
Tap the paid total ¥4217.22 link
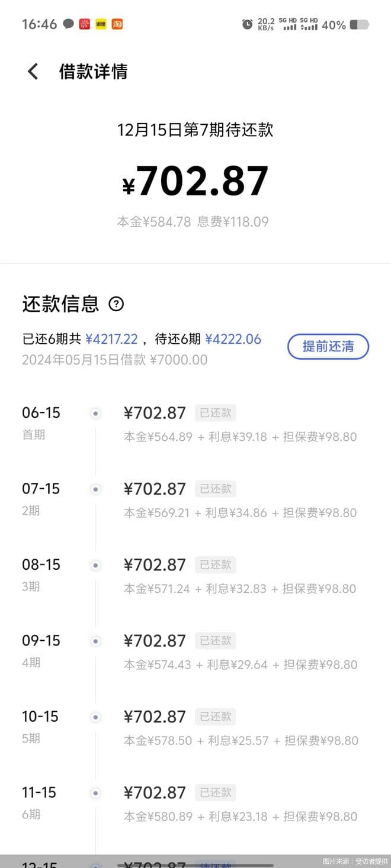pyautogui.click(x=111, y=339)
